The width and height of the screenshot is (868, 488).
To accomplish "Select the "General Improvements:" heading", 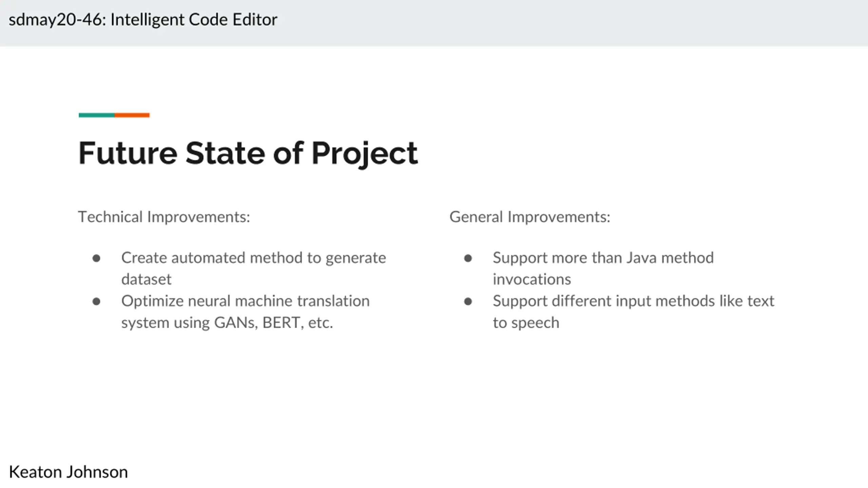I will tap(530, 217).
